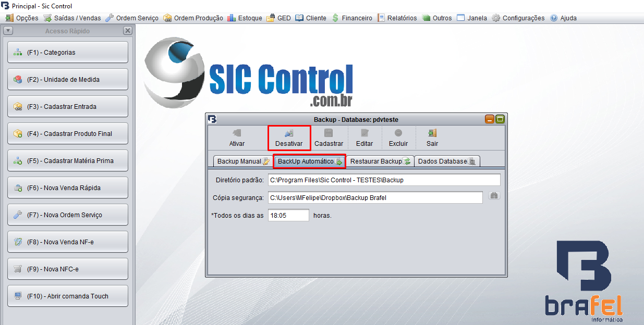This screenshot has width=644, height=325.
Task: Click (F7) - Nova Ordem Serviço button
Action: pos(68,215)
